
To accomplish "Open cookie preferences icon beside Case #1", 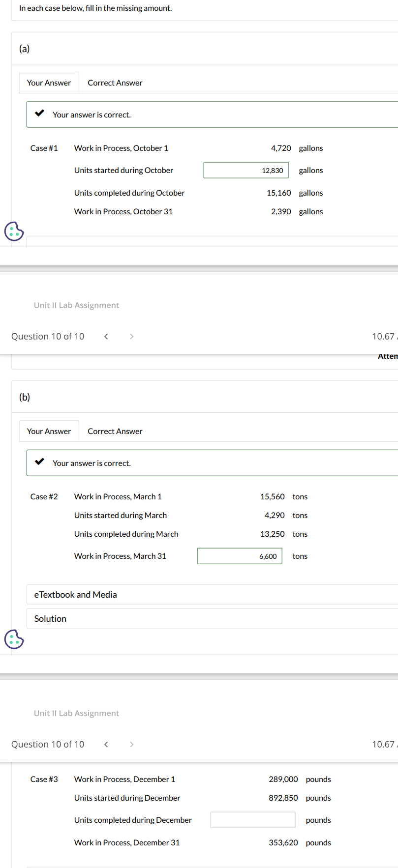I will click(x=14, y=231).
